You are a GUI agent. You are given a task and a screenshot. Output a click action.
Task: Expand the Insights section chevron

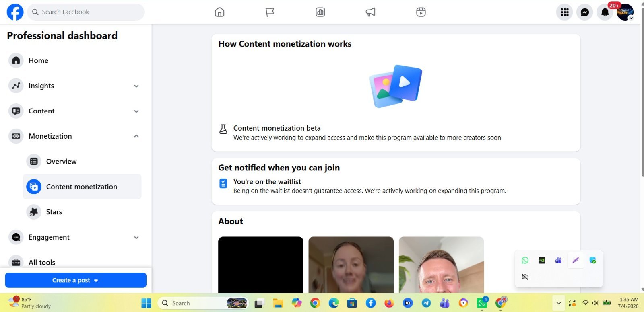point(136,86)
